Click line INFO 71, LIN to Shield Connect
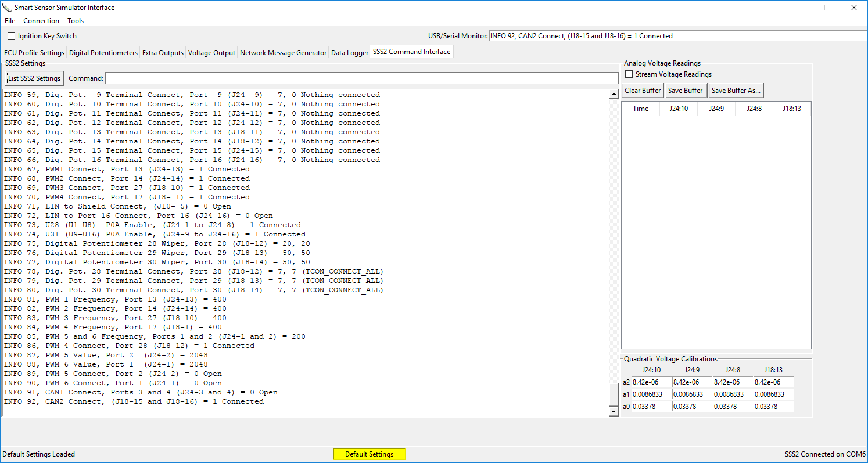868x463 pixels. coord(117,206)
